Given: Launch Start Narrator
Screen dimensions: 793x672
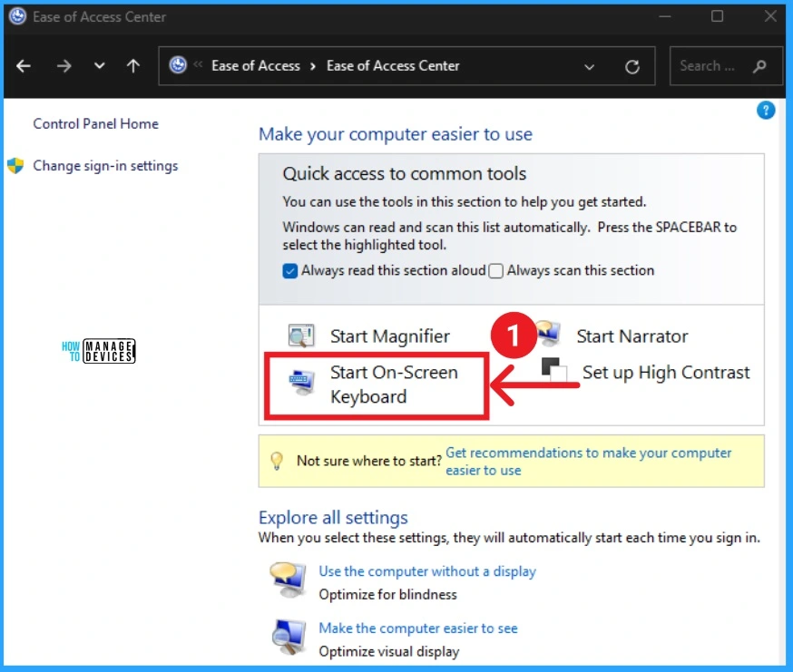Looking at the screenshot, I should point(632,336).
